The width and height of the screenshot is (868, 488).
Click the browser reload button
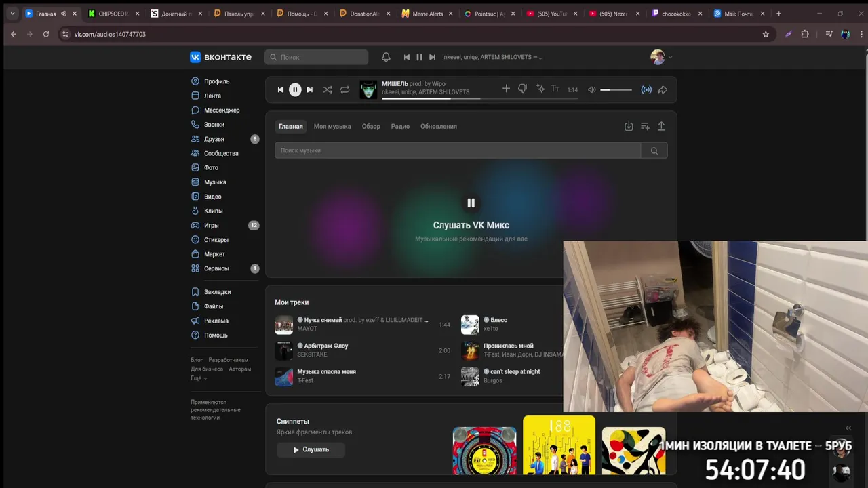[x=46, y=34]
